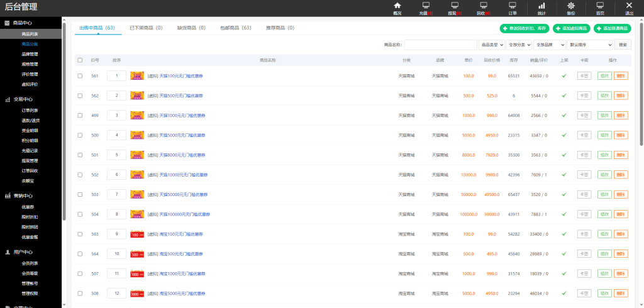Open the 订单 monitor icon
The width and height of the screenshot is (644, 308).
[513, 5]
